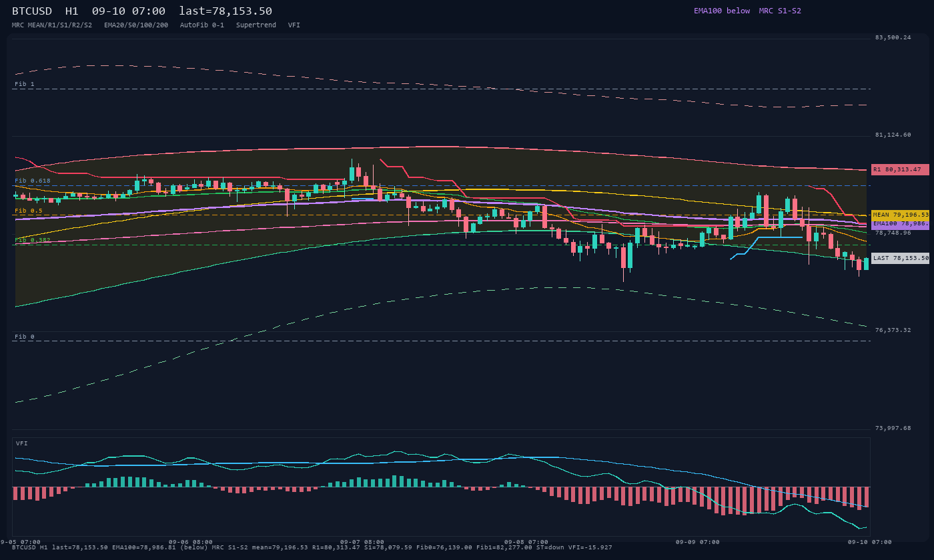The image size is (934, 560).
Task: Click the purple EMA100 price tag
Action: click(x=900, y=224)
